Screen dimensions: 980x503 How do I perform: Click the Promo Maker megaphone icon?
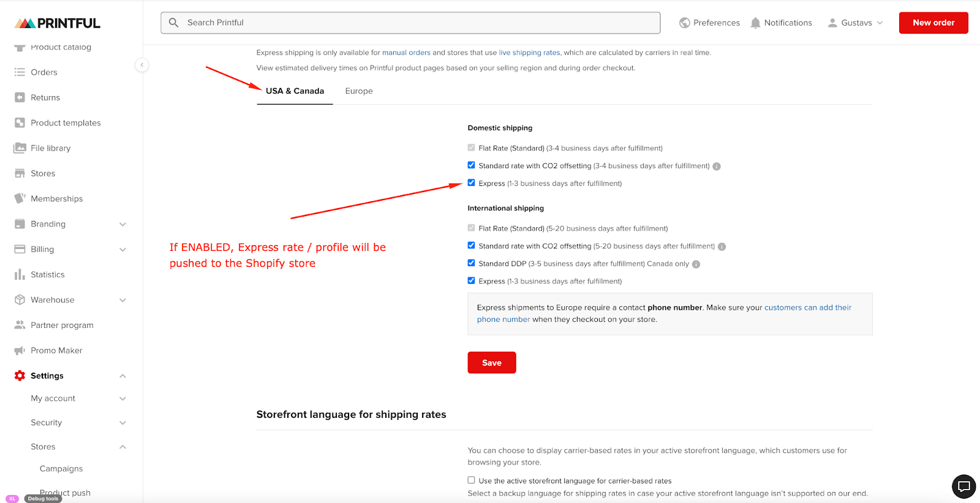(20, 351)
